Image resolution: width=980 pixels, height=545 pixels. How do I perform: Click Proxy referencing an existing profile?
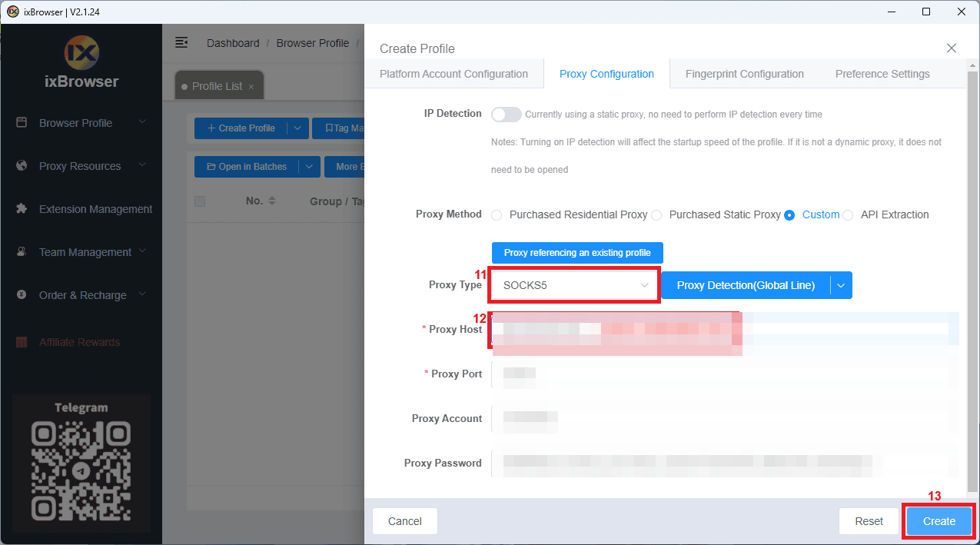[577, 253]
